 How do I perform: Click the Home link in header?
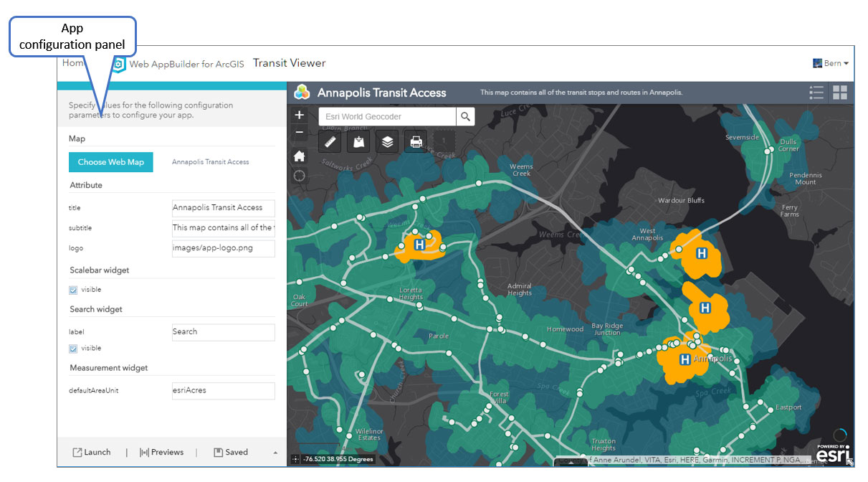tap(73, 63)
